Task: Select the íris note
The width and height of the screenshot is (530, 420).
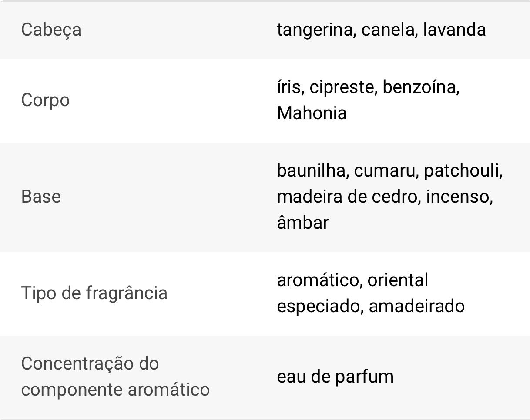Action: coord(288,87)
